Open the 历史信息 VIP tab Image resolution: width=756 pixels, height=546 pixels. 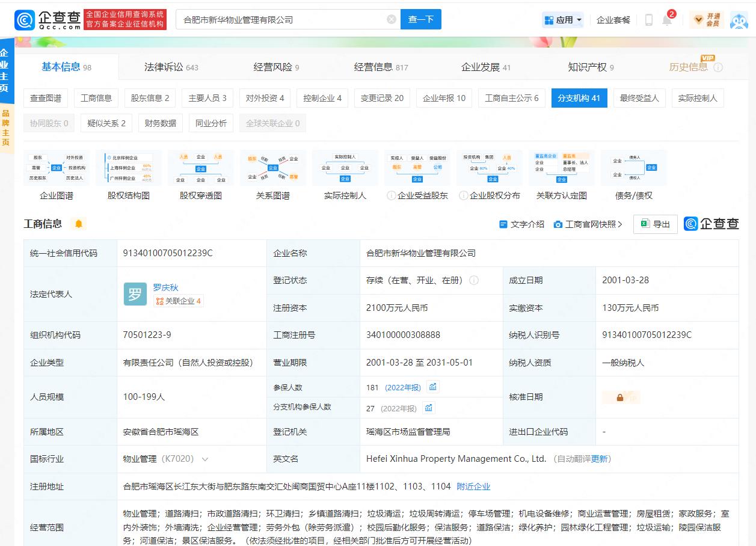(689, 67)
